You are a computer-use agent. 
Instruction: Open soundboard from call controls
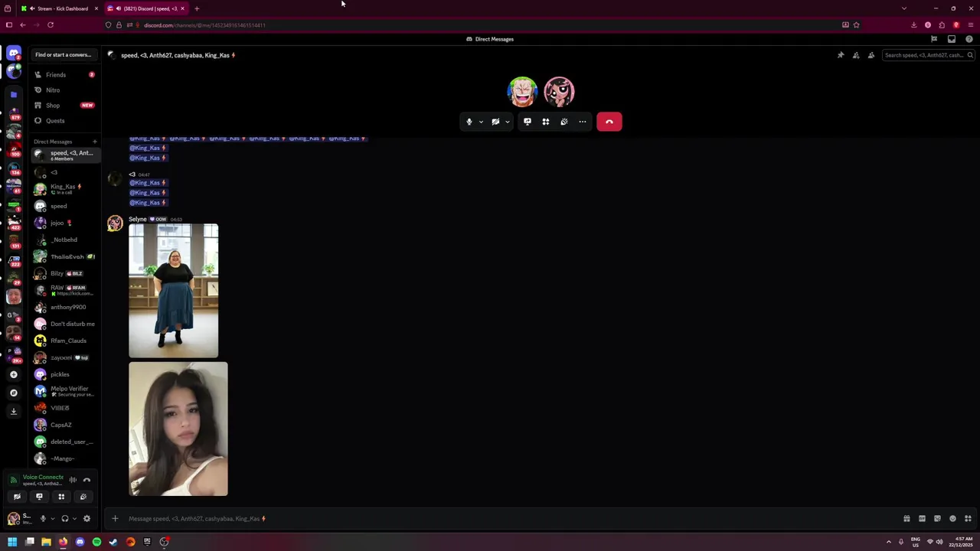pos(564,122)
